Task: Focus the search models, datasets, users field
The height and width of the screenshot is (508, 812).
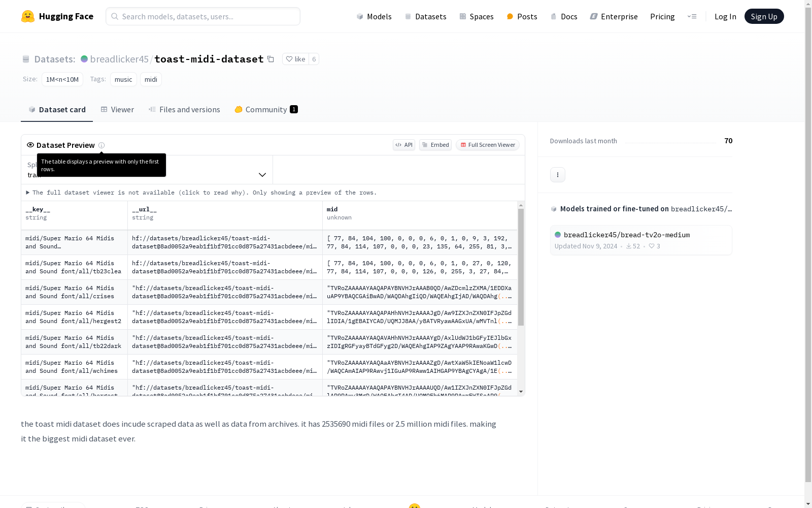Action: (x=203, y=16)
